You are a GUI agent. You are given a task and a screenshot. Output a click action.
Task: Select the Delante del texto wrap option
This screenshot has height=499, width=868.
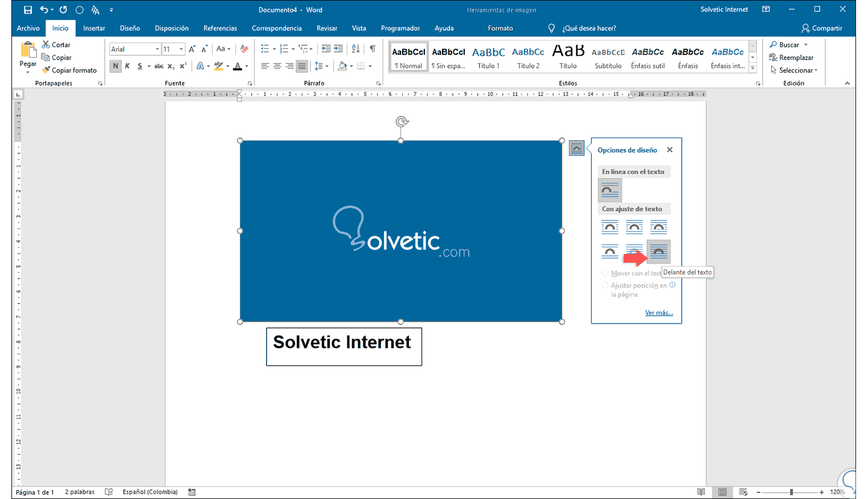[x=658, y=252]
